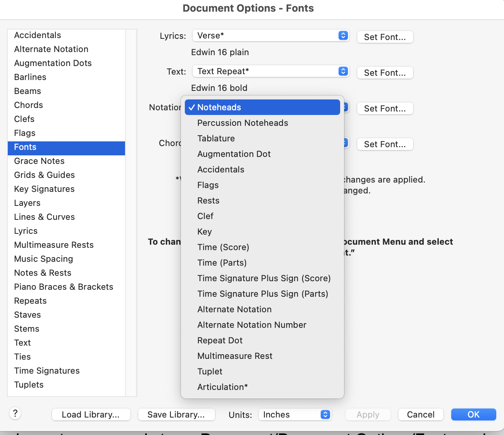Pick Augmentation Dot menu entry

click(x=234, y=154)
